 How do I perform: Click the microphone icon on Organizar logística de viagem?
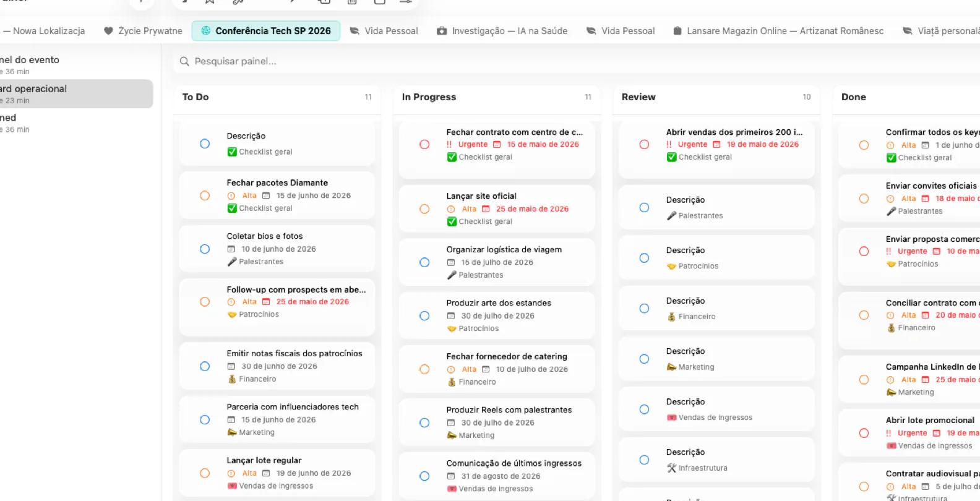pyautogui.click(x=452, y=275)
